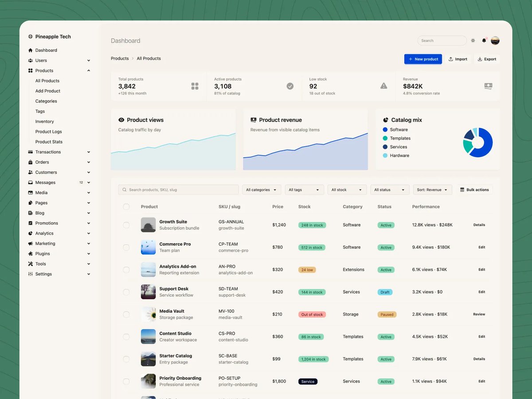Click the Customers icon in sidebar
The width and height of the screenshot is (532, 399).
[30, 172]
